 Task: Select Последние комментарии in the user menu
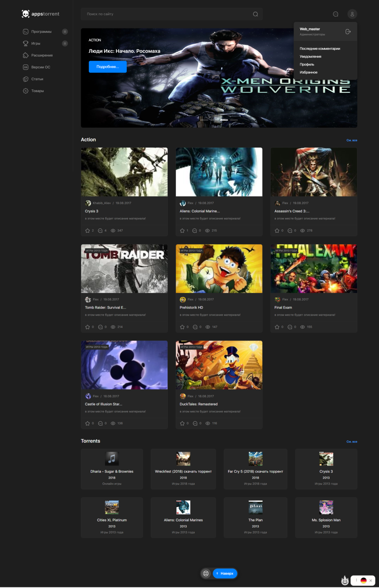(x=320, y=49)
